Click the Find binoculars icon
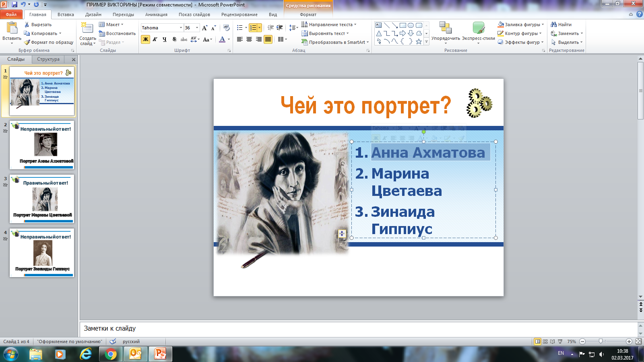The image size is (644, 362). [554, 25]
